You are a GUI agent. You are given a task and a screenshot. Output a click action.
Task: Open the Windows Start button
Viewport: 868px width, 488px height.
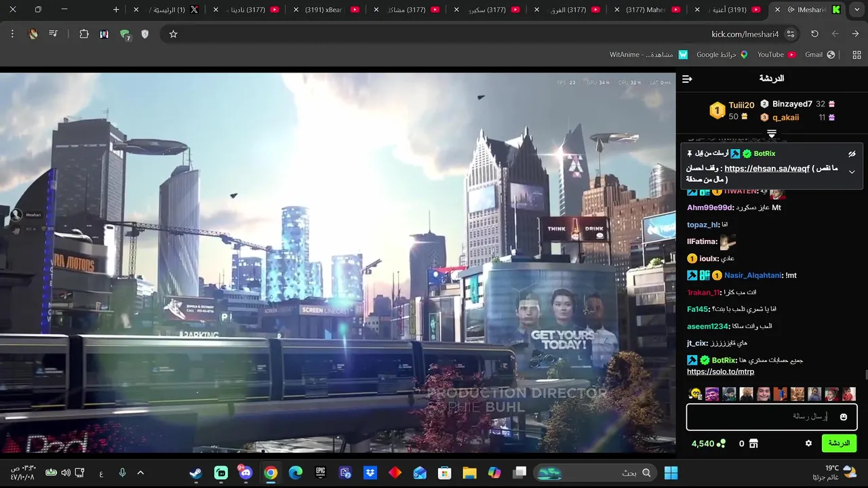click(671, 473)
